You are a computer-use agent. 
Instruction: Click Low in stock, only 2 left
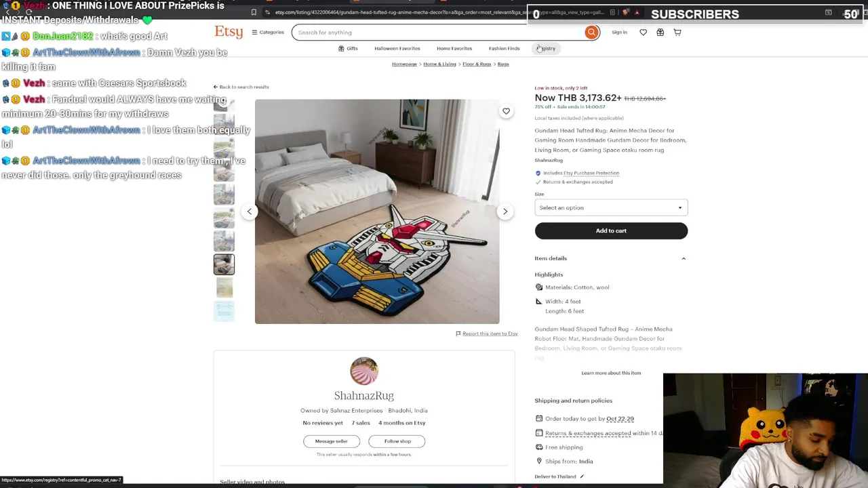coord(561,88)
